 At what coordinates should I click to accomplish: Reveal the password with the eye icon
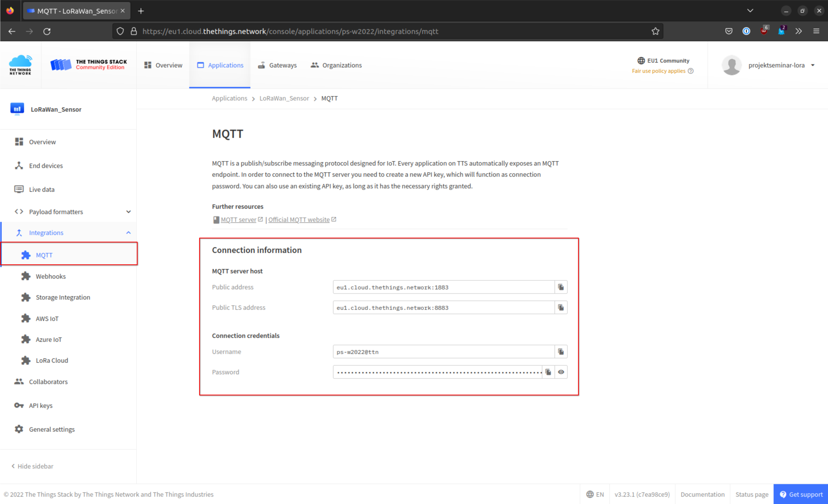[x=561, y=372]
